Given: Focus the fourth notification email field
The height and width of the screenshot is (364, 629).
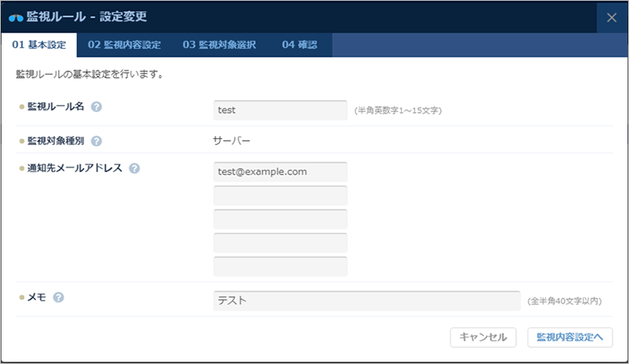Looking at the screenshot, I should (x=280, y=242).
